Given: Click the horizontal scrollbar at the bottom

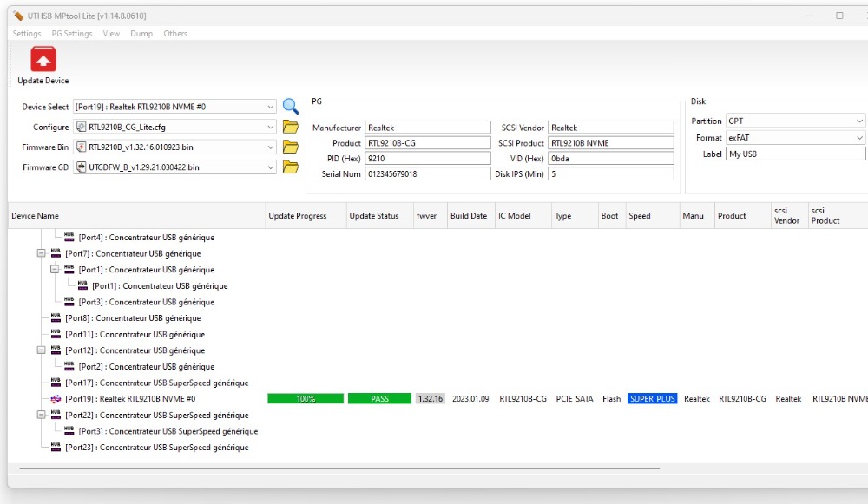Looking at the screenshot, I should (347, 468).
